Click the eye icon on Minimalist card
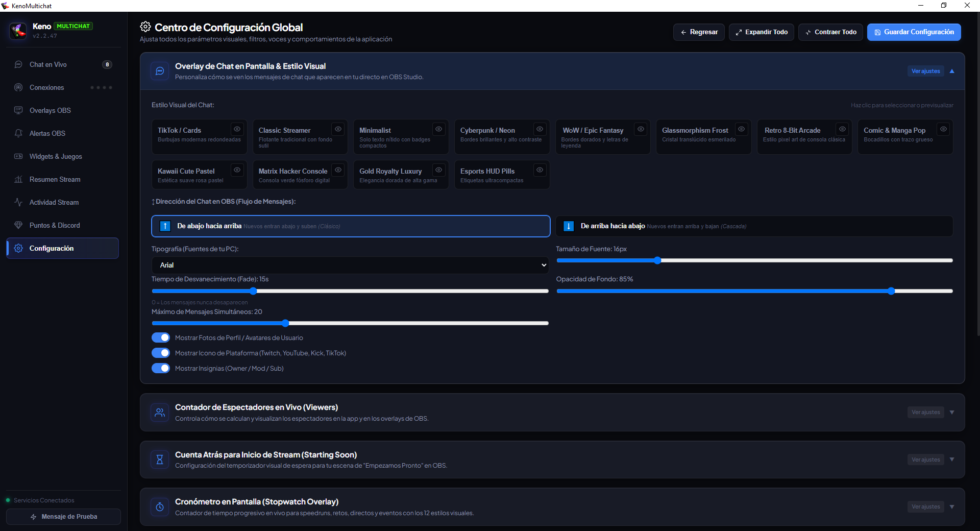The height and width of the screenshot is (531, 980). [x=438, y=129]
